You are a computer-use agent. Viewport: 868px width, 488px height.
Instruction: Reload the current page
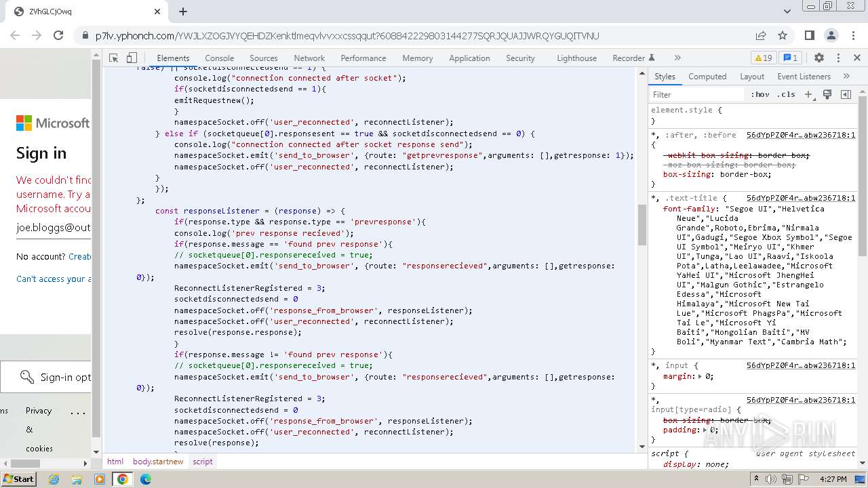(58, 36)
